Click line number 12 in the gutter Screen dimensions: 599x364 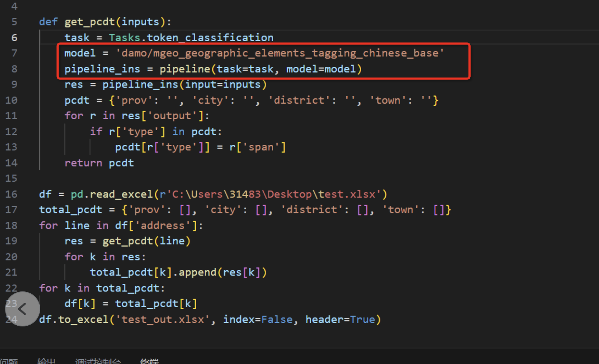(11, 132)
